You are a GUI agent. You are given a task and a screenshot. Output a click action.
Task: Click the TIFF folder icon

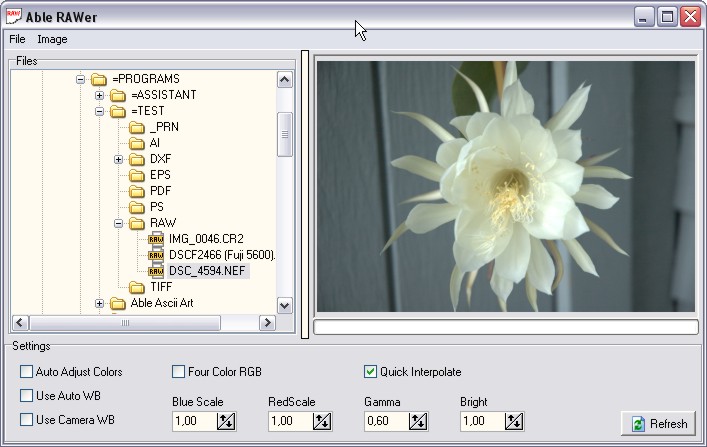click(x=137, y=287)
